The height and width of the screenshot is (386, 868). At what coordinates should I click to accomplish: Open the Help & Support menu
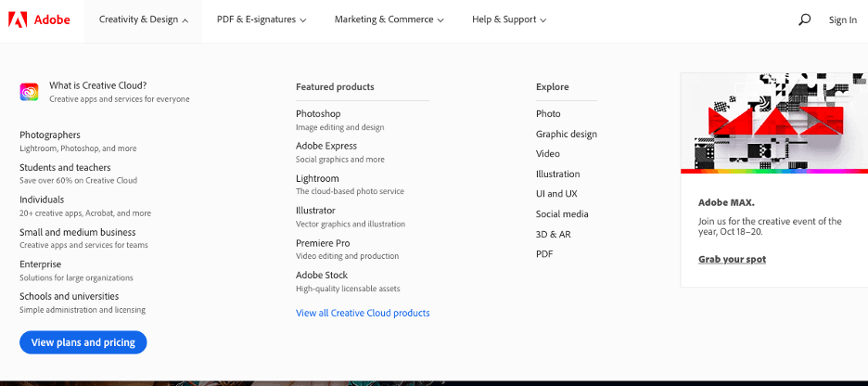point(508,19)
